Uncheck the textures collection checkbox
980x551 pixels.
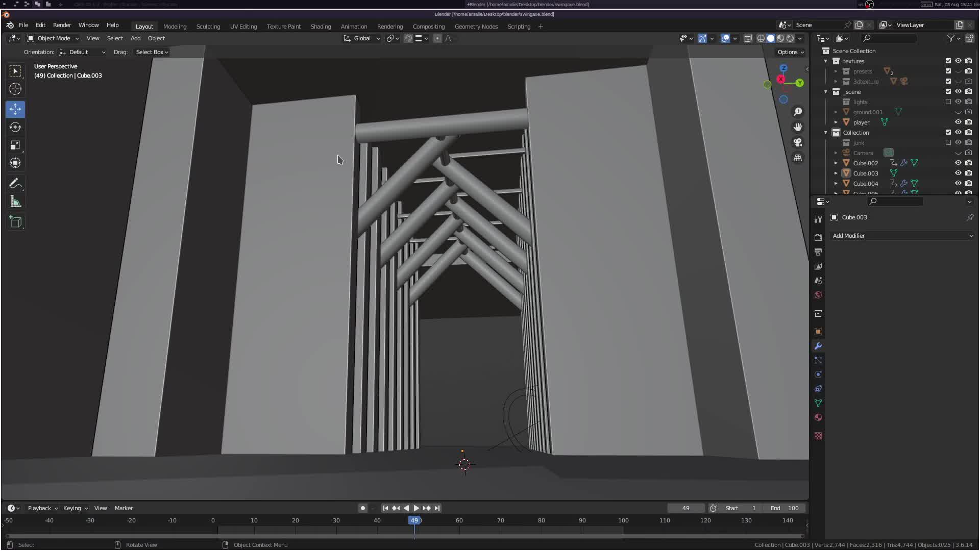[x=948, y=61]
